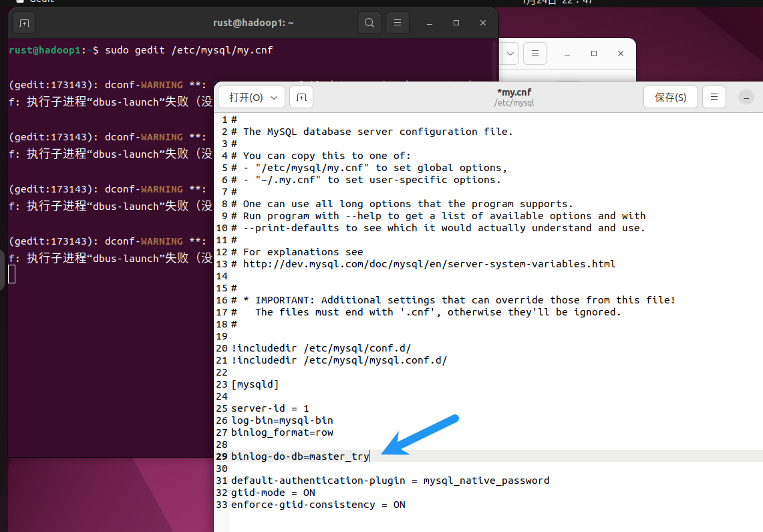Click the default-authentication-plugin line
The image size is (763, 532).
click(x=390, y=481)
